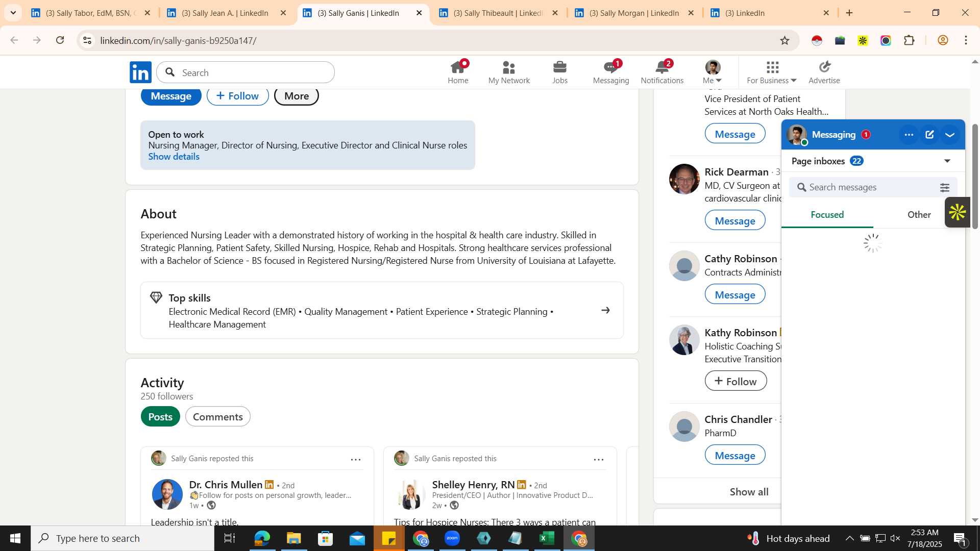980x551 pixels.
Task: Open messaging options three-dot icon
Action: 909,135
